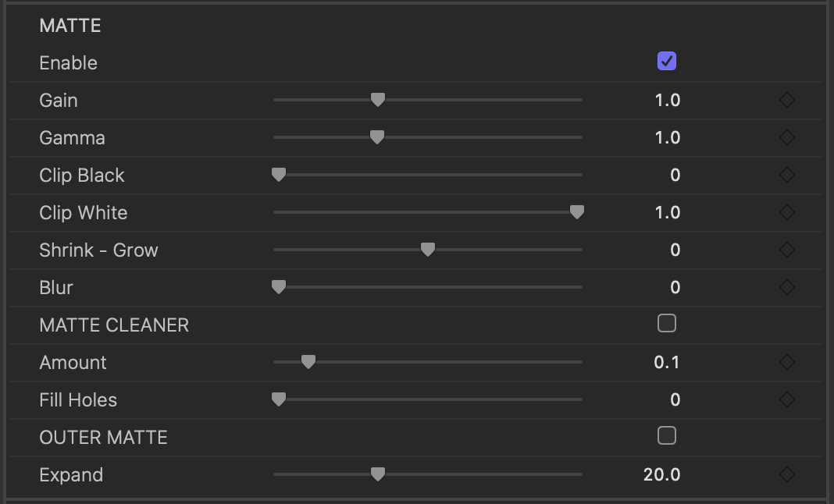Click the Gain keyframe diamond icon
This screenshot has height=504, width=834.
786,100
